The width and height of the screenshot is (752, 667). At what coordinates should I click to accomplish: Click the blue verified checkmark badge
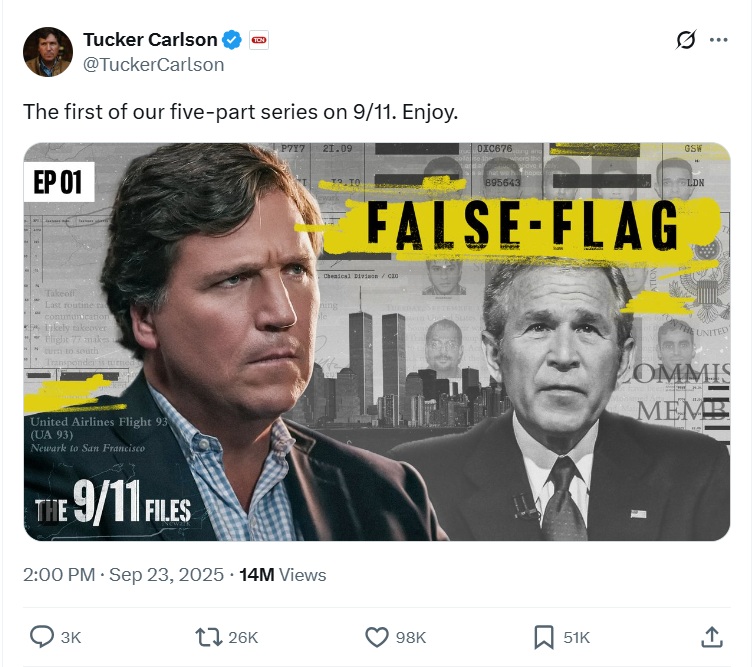pos(232,40)
